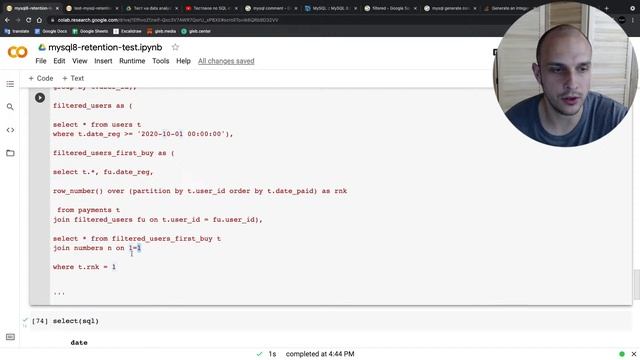
Task: Click the green connection status dot
Action: coord(622,354)
